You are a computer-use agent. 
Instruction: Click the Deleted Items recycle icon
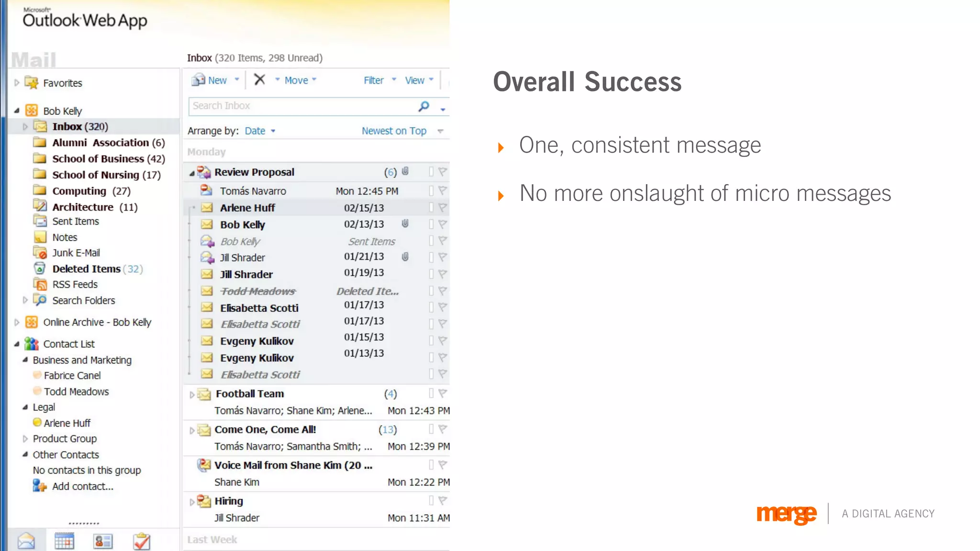40,268
